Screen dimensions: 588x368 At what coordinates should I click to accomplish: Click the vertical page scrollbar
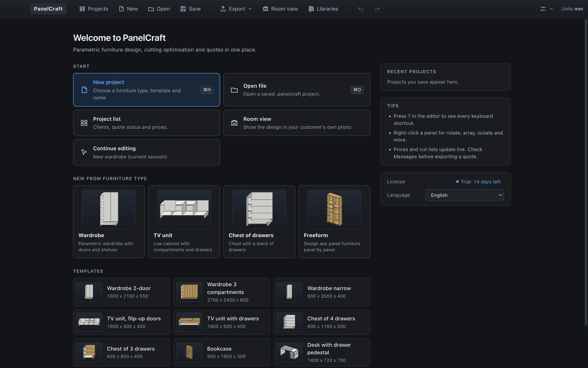586,172
